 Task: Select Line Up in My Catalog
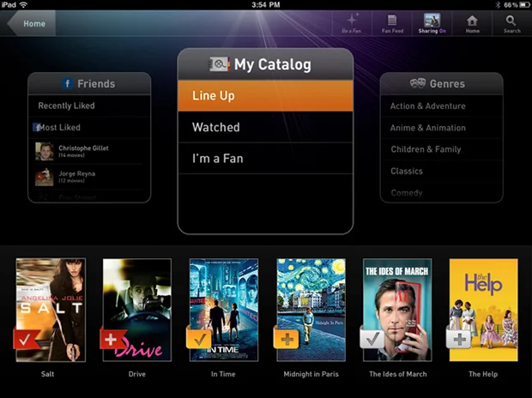[265, 96]
